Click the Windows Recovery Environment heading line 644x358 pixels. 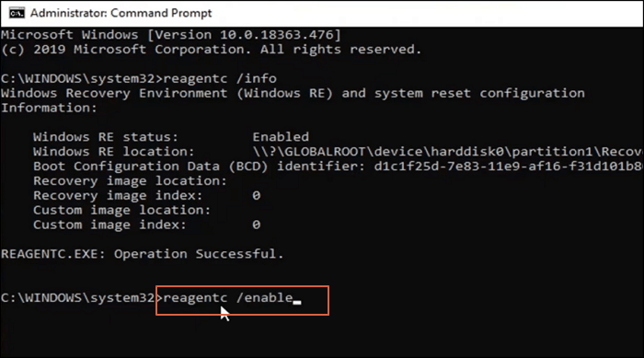293,93
